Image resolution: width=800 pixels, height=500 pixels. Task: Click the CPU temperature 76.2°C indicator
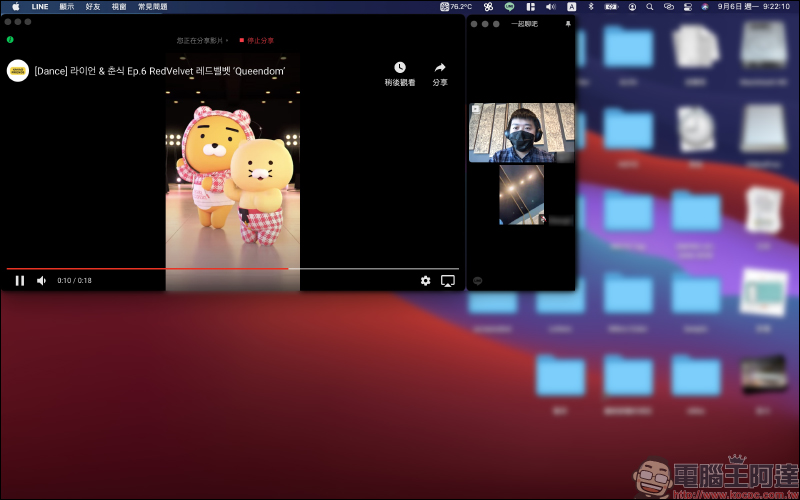[456, 7]
